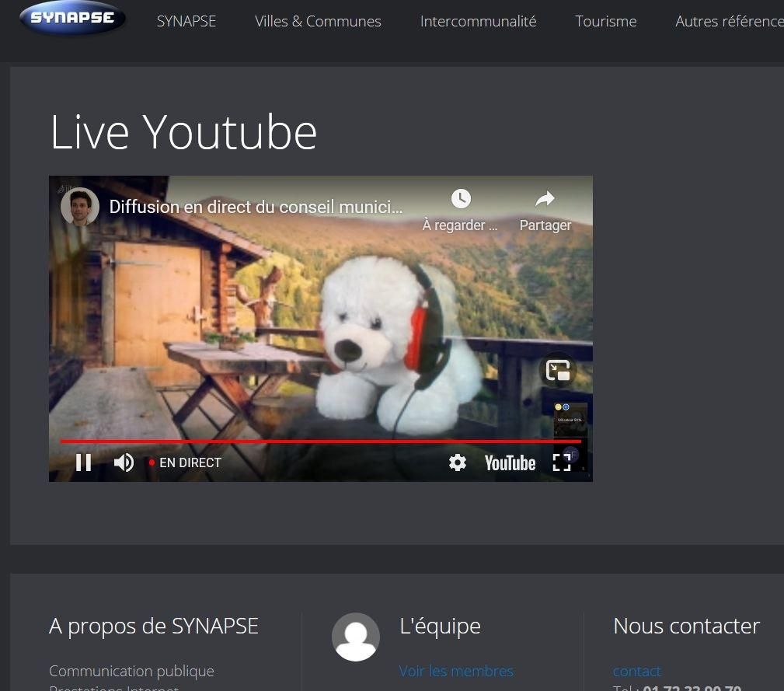Click the SYNAPSE logo
The height and width of the screenshot is (691, 784).
pos(73,19)
